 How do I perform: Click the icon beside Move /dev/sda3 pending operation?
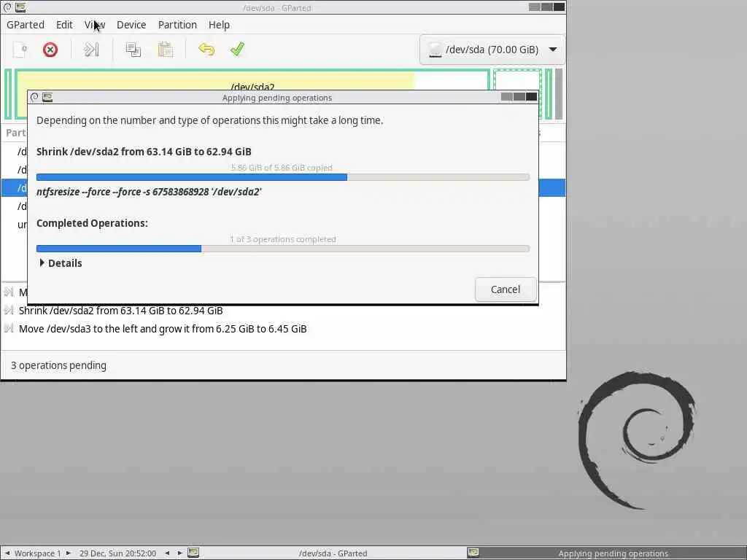9,329
